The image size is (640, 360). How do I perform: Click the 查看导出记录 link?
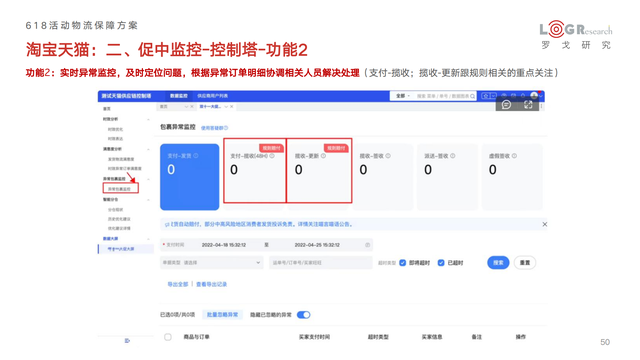(x=211, y=284)
